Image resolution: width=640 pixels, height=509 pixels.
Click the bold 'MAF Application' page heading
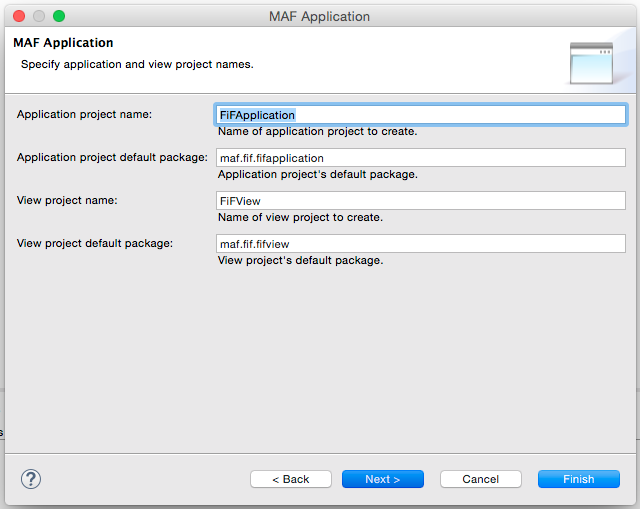[63, 42]
